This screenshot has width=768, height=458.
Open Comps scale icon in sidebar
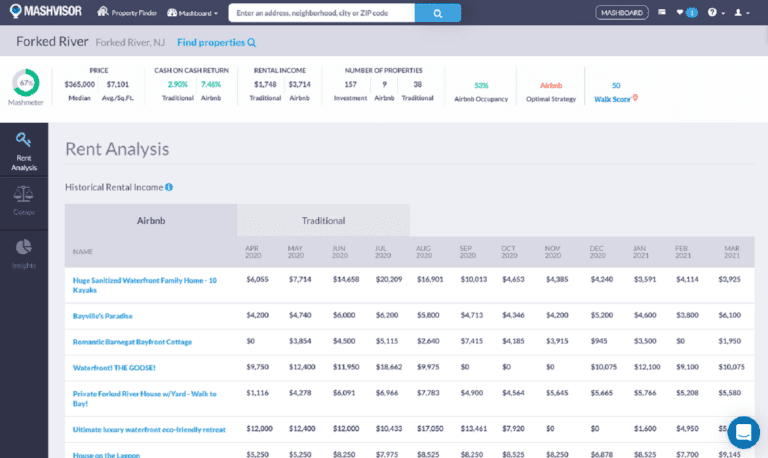(x=24, y=199)
